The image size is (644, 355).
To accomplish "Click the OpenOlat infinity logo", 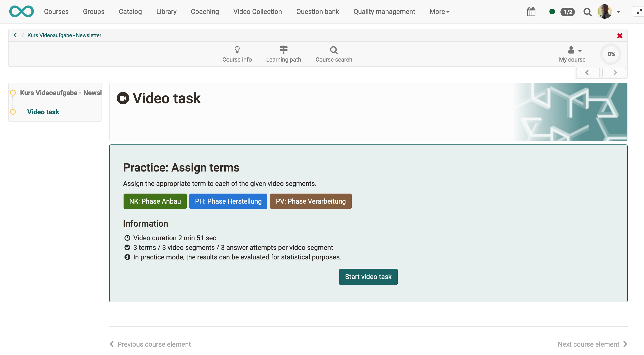I will coord(22,11).
